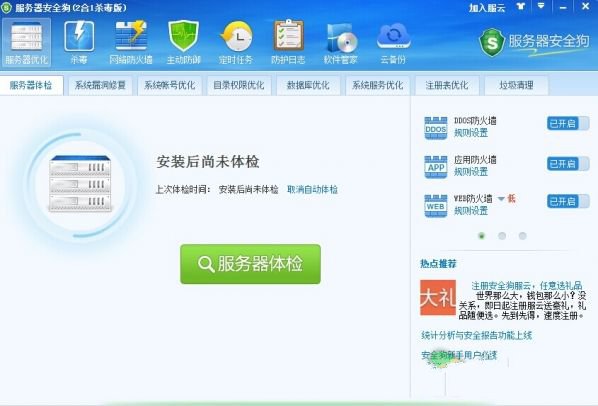The height and width of the screenshot is (406, 598).
Task: Switch to the 系统漏洞修复 tab
Action: pyautogui.click(x=100, y=85)
